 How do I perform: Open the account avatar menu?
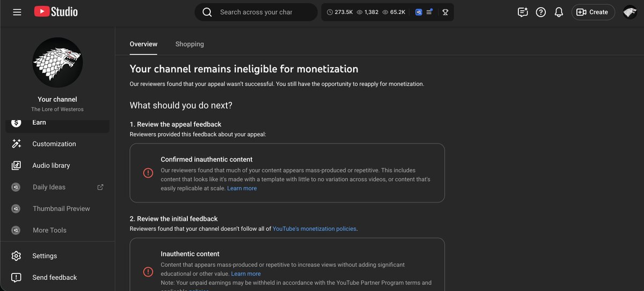coord(630,12)
